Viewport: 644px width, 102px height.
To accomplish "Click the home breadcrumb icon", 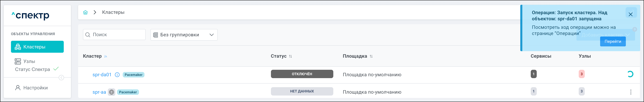I will tap(86, 12).
